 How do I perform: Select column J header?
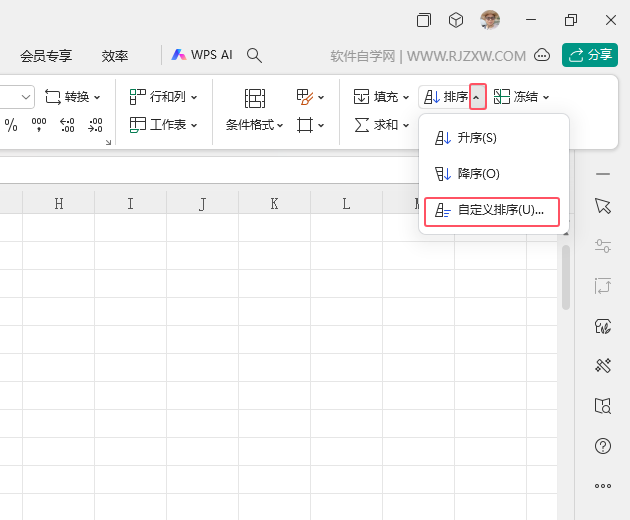point(202,203)
